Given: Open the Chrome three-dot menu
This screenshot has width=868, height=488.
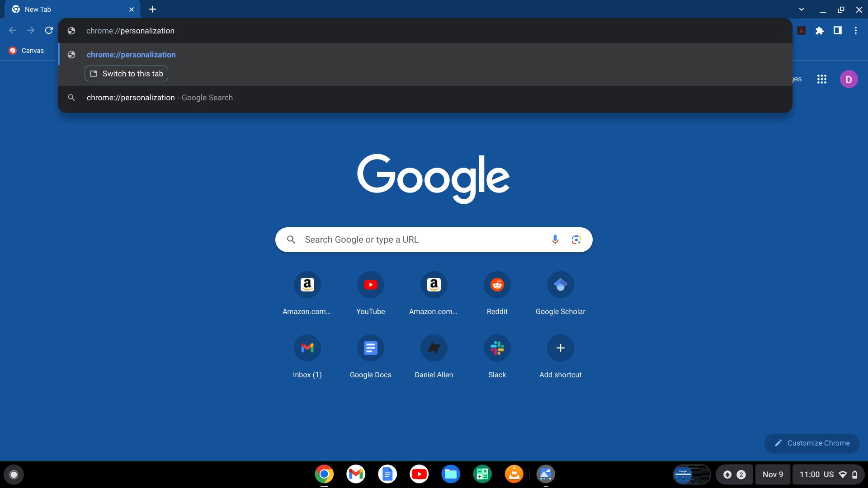Looking at the screenshot, I should pos(855,30).
